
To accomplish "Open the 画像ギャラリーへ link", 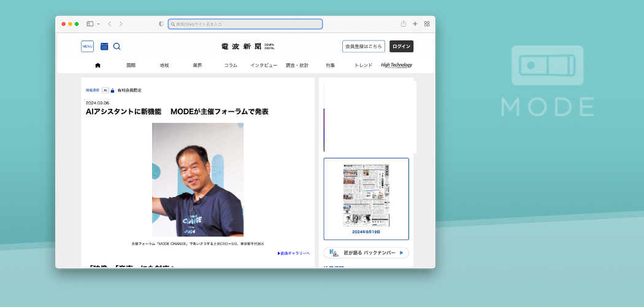I will (x=294, y=253).
